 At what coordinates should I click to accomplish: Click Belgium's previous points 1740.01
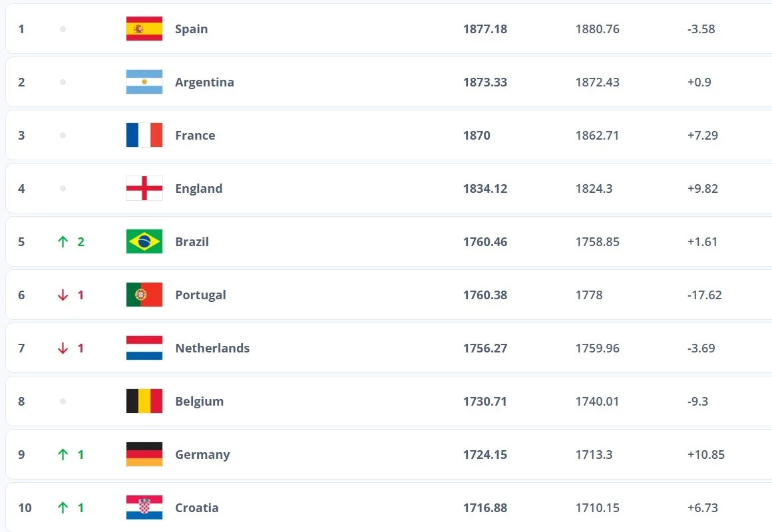pyautogui.click(x=597, y=401)
